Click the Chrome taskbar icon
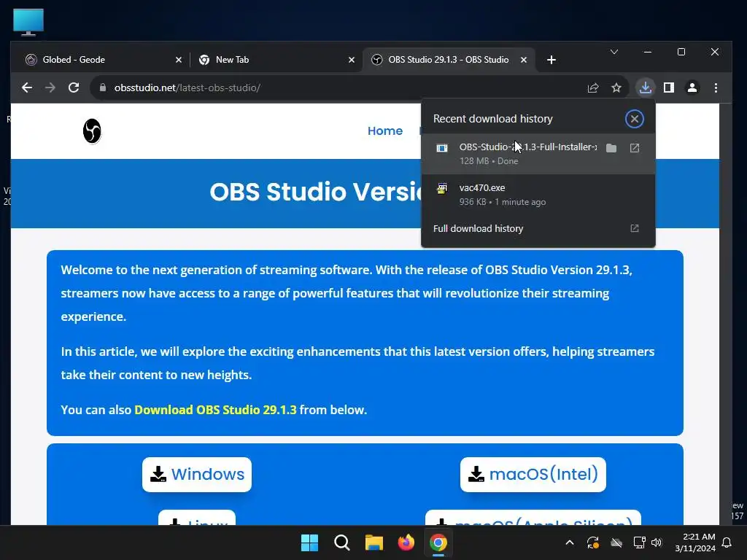Image resolution: width=747 pixels, height=560 pixels. coord(438,542)
